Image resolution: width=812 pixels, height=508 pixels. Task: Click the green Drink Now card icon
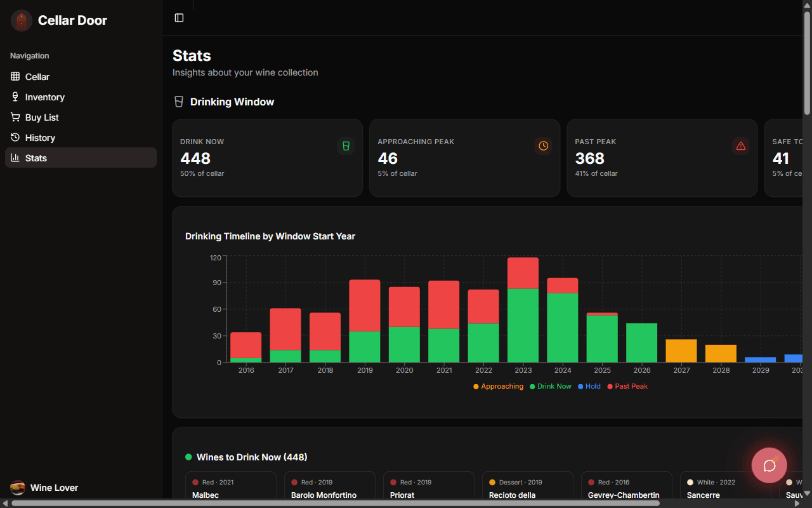click(x=346, y=146)
